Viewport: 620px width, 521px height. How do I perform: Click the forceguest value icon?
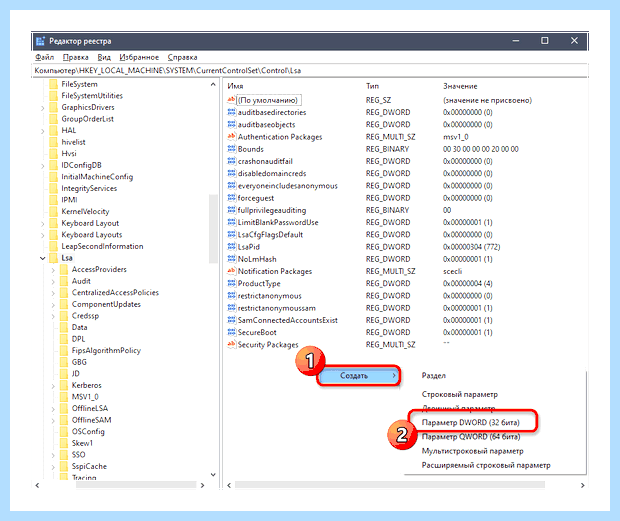pyautogui.click(x=231, y=198)
